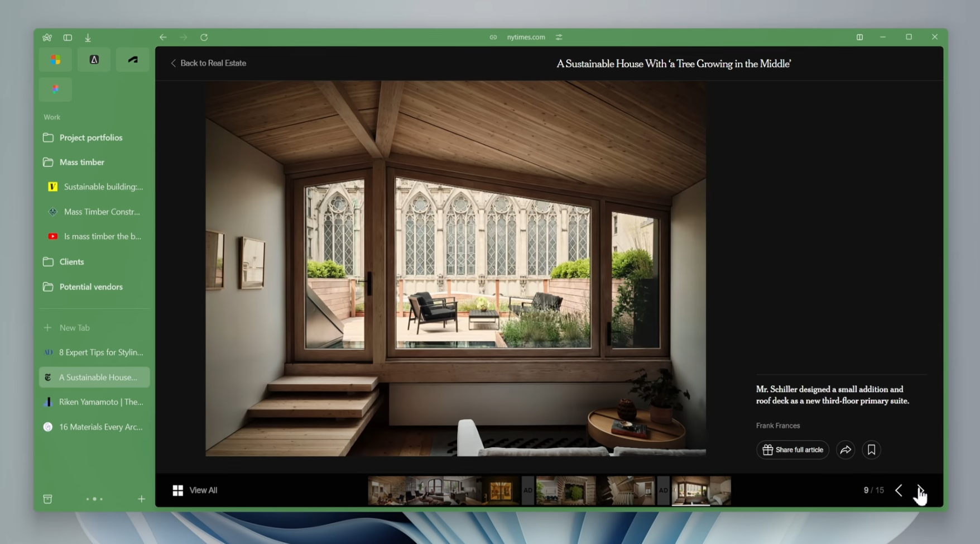
Task: Reload the nytimes.com page
Action: [x=204, y=37]
